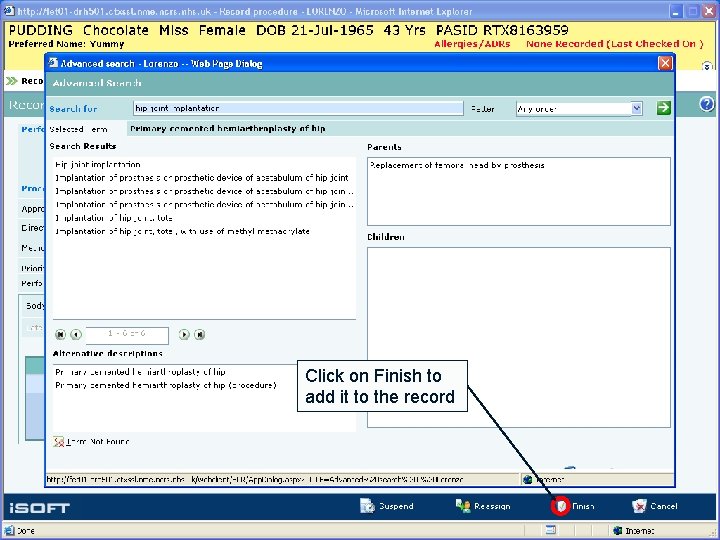The width and height of the screenshot is (720, 540).
Task: Click the Search for input field
Action: (298, 108)
